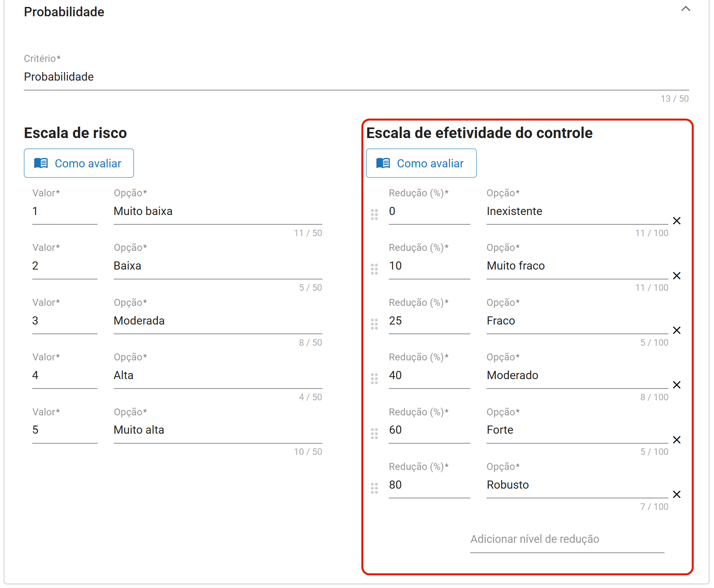Remove the Robusto reduction level
This screenshot has width=714, height=588.
click(x=677, y=494)
